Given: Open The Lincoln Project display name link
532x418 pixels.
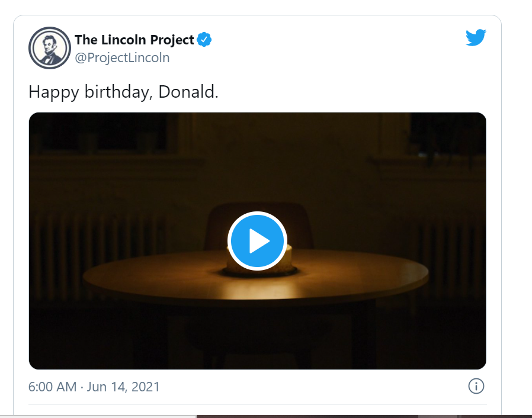Looking at the screenshot, I should [134, 40].
